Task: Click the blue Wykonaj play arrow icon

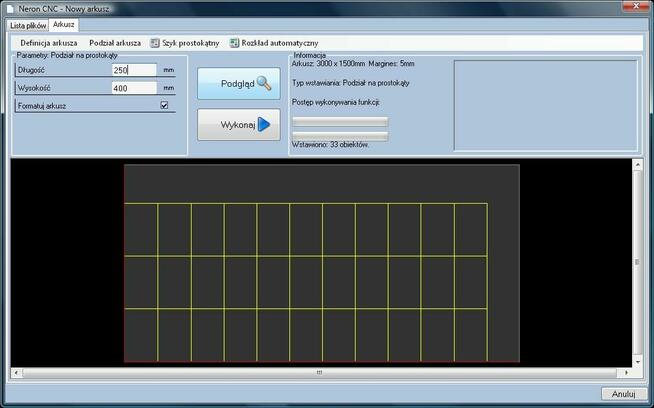Action: click(264, 125)
